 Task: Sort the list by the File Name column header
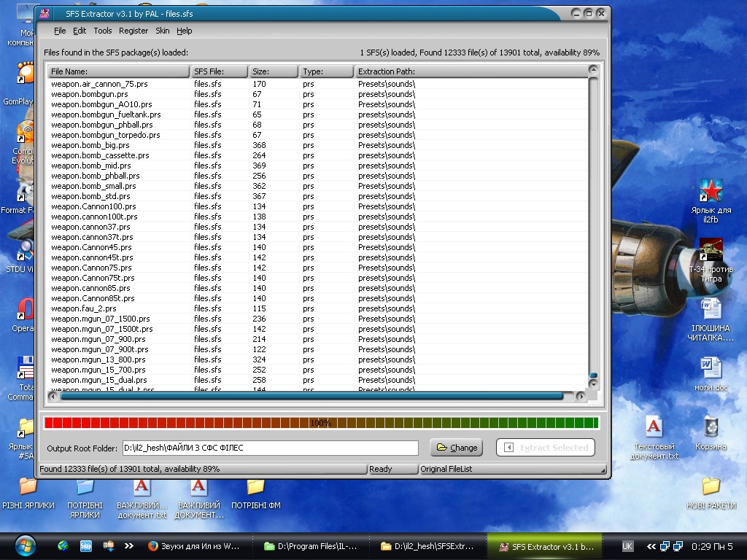tap(119, 71)
